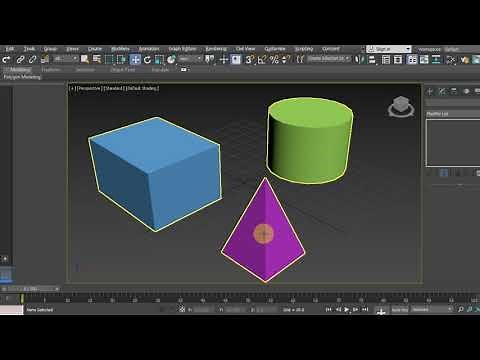Open the Rendering menu
The height and width of the screenshot is (360, 480).
pyautogui.click(x=216, y=49)
